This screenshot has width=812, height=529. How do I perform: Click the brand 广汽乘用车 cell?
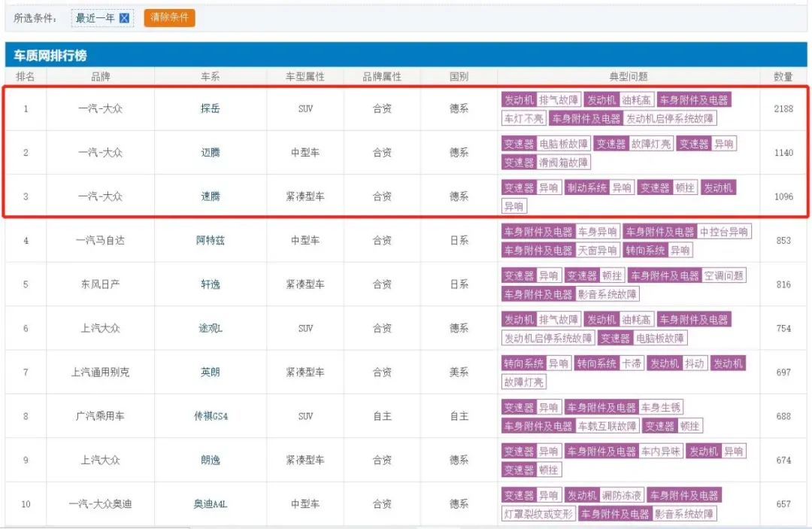(101, 416)
